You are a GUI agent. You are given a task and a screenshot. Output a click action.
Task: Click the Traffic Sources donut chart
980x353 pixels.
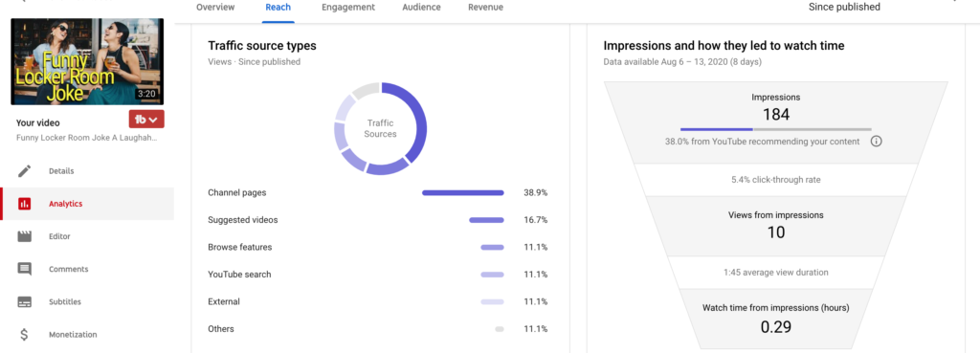click(381, 129)
